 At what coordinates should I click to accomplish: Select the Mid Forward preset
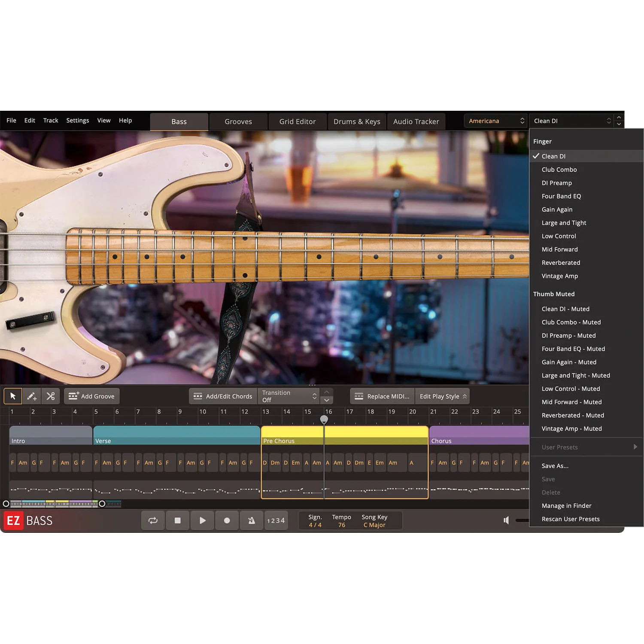[586, 249]
